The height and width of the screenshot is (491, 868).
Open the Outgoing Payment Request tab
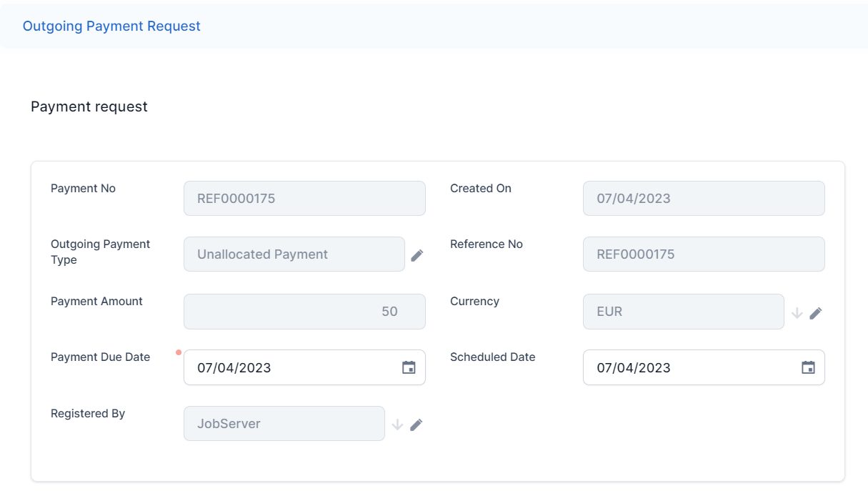(111, 26)
